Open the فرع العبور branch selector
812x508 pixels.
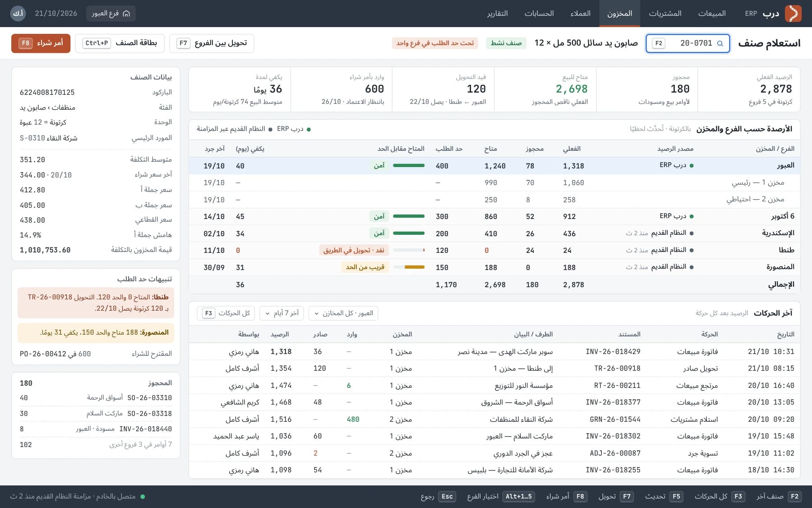111,14
